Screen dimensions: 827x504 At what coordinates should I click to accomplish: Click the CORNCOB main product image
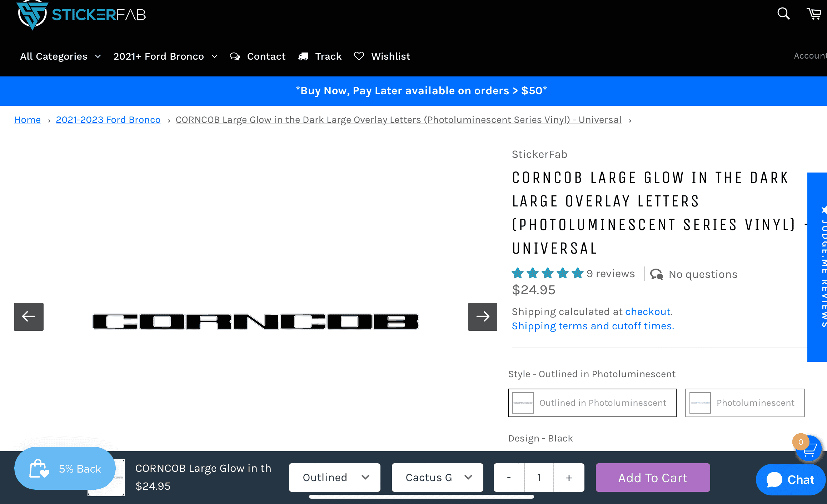256,321
